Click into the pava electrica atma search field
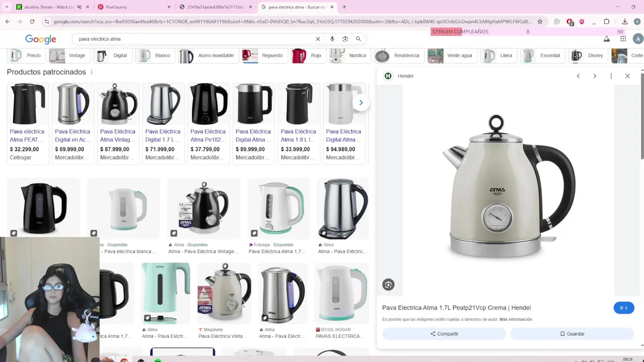The width and height of the screenshot is (644, 362). (194, 39)
